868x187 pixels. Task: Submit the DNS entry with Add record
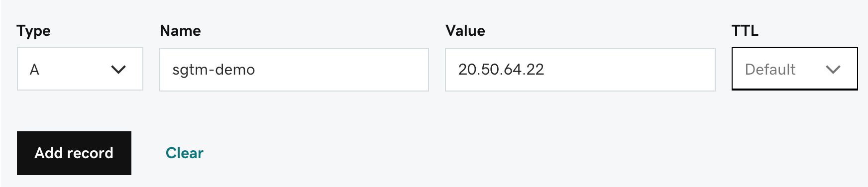74,153
